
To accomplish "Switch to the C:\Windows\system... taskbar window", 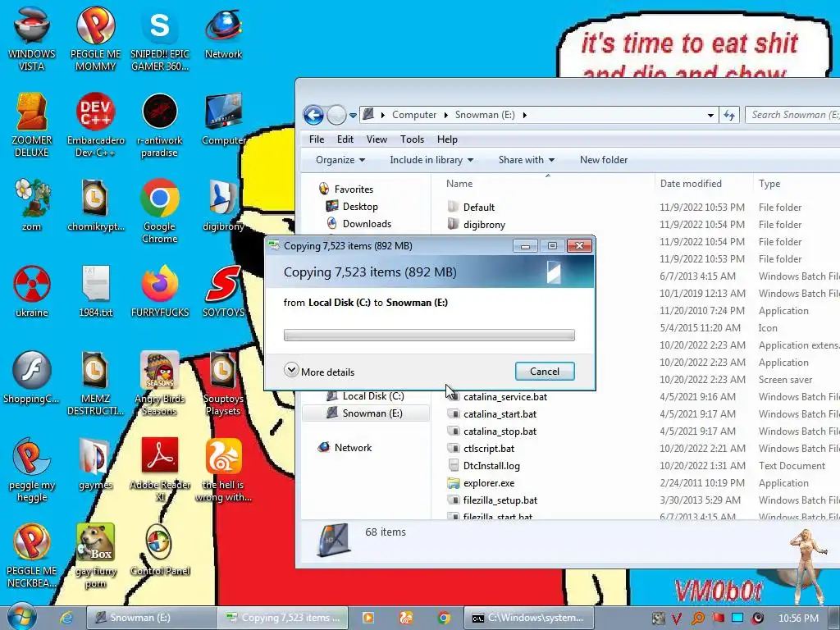I will pos(527,618).
